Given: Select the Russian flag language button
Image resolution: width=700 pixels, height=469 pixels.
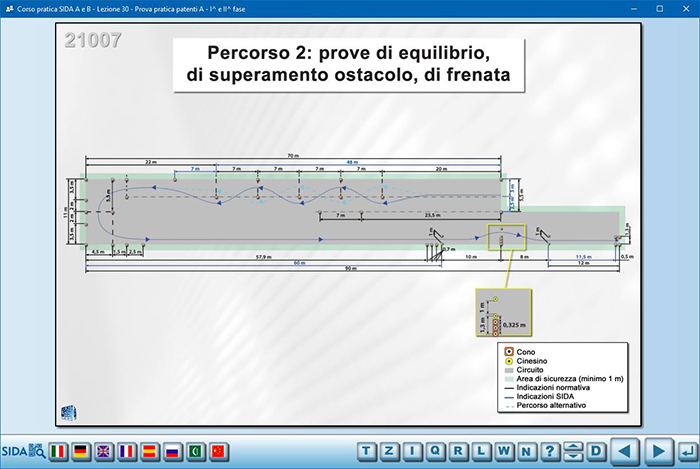Looking at the screenshot, I should pos(173,451).
